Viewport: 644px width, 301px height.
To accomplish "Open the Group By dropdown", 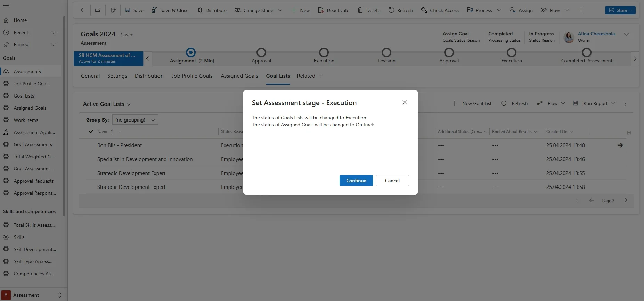I will [x=135, y=120].
